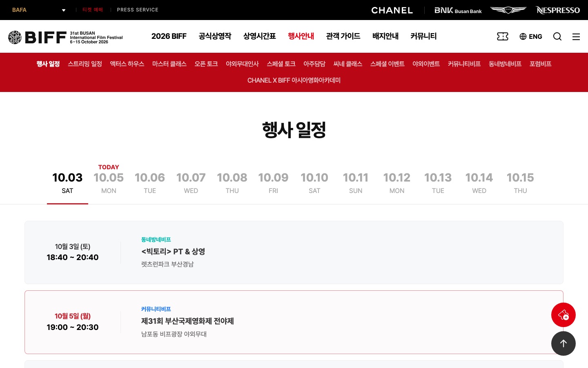The width and height of the screenshot is (588, 368).
Task: Open the Genesis winged sponsor logo
Action: click(508, 10)
